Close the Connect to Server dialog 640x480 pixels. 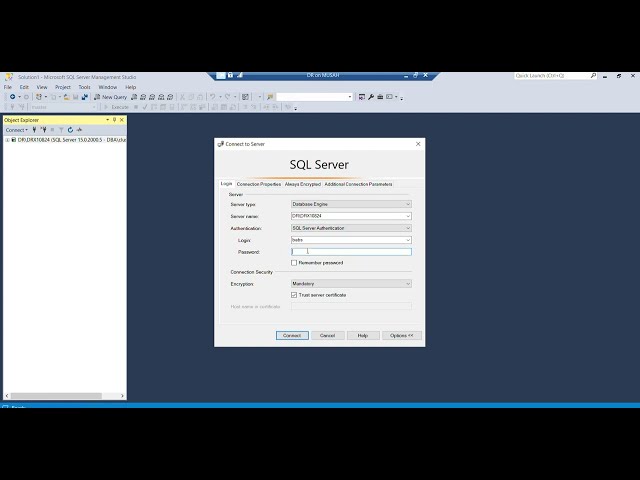tap(418, 144)
